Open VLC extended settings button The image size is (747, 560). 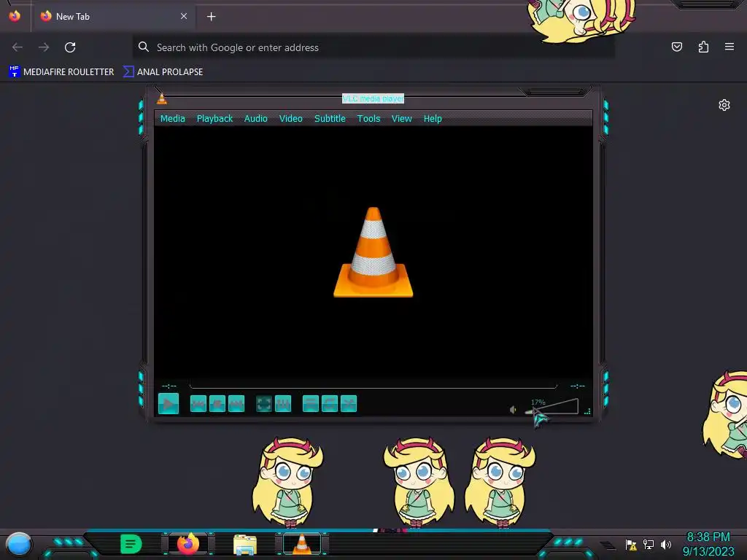[283, 404]
